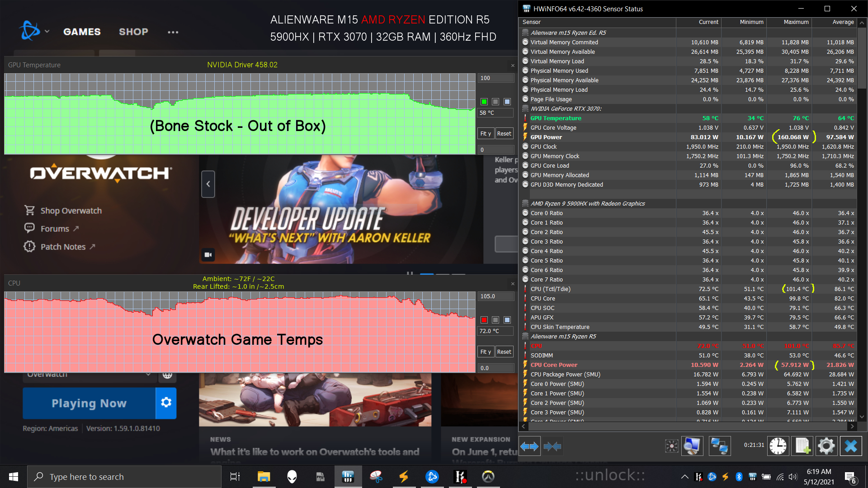Open the Overwatch region dropdown chevron
Image resolution: width=868 pixels, height=488 pixels.
[148, 375]
